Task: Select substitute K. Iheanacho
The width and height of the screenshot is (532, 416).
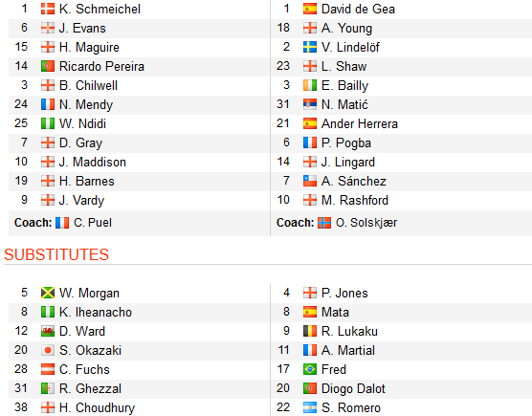Action: tap(96, 313)
